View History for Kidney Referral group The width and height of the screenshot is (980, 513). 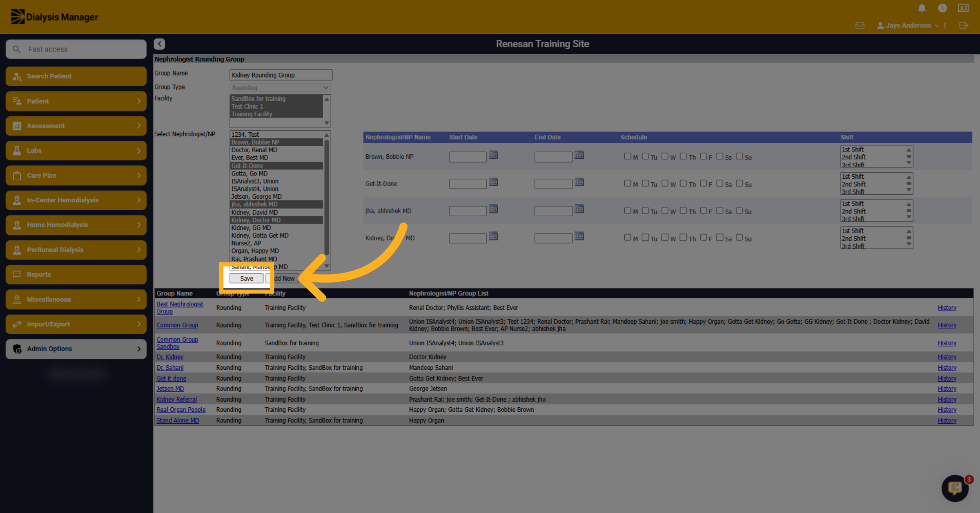pos(947,400)
